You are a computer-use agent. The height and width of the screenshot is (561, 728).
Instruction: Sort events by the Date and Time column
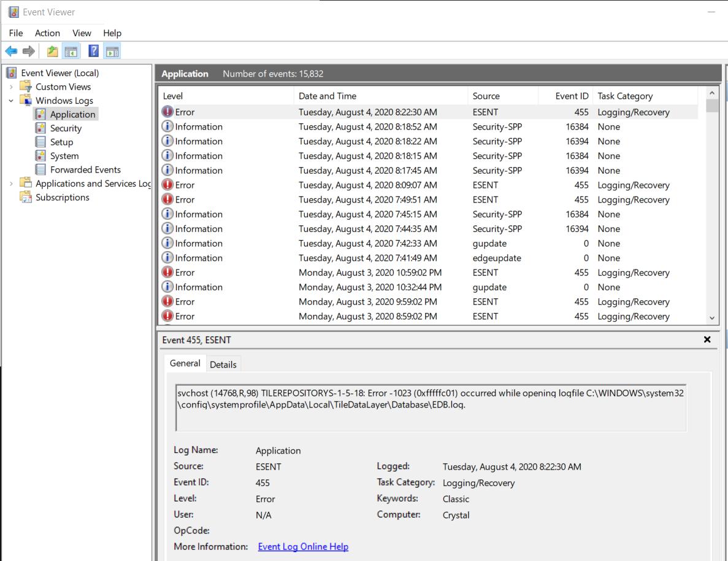pos(328,96)
